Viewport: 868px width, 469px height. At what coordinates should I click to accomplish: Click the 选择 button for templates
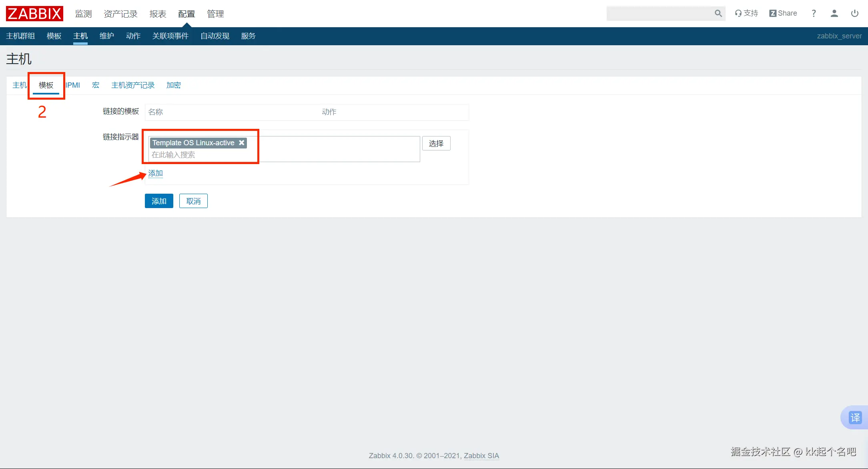pos(436,143)
